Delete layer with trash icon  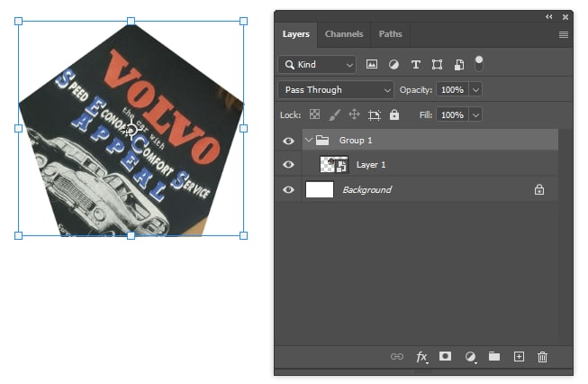pos(542,357)
